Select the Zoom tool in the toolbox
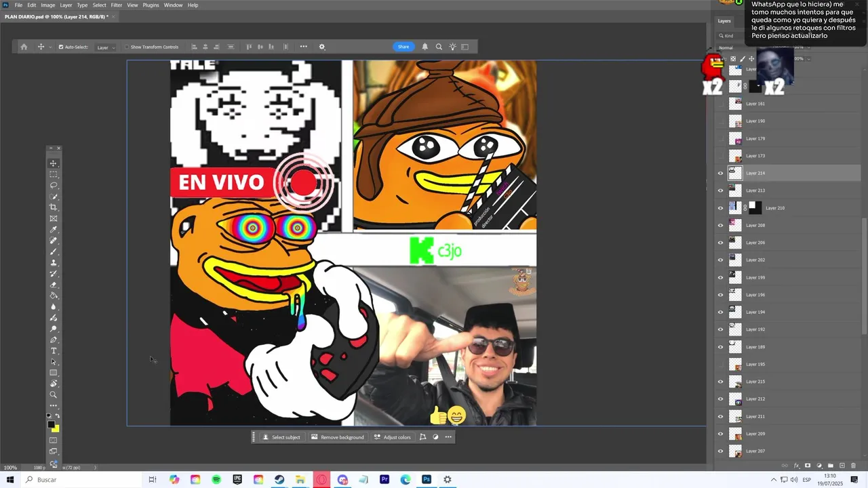The width and height of the screenshot is (868, 488). click(53, 394)
